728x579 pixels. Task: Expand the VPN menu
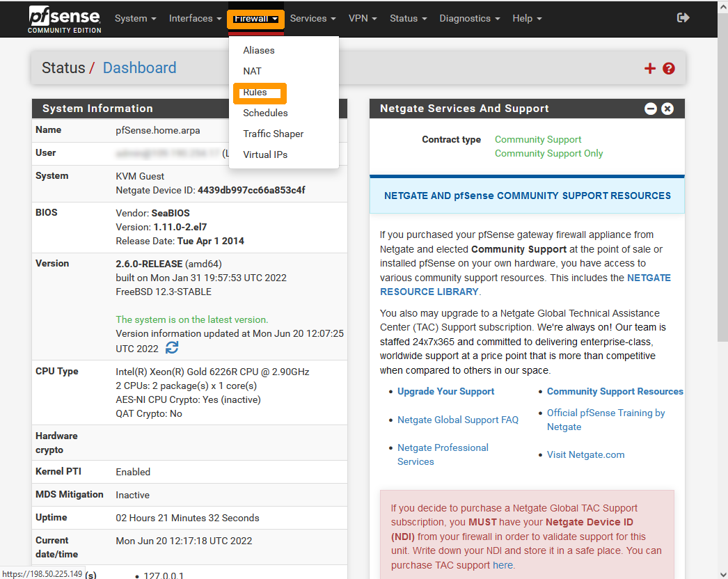[x=362, y=19]
